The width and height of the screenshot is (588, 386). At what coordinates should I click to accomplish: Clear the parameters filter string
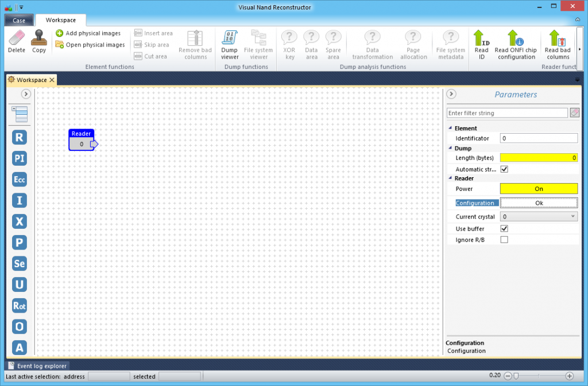coord(574,112)
